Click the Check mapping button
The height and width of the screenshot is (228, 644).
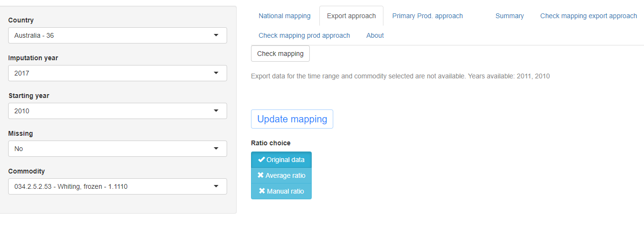coord(280,54)
